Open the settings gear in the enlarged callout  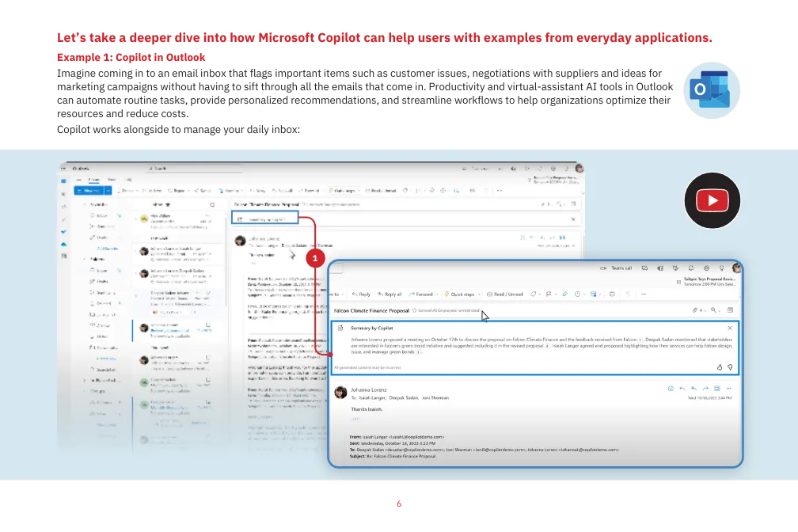(706, 268)
